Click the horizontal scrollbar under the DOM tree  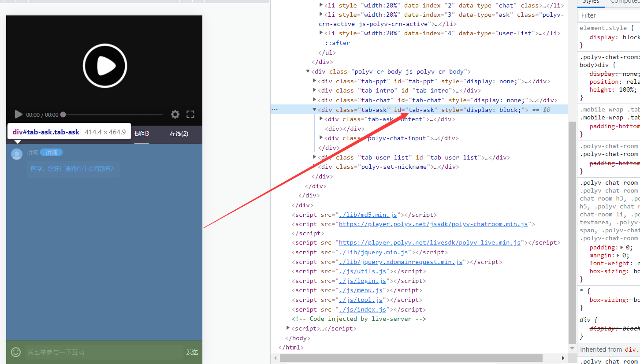411,358
